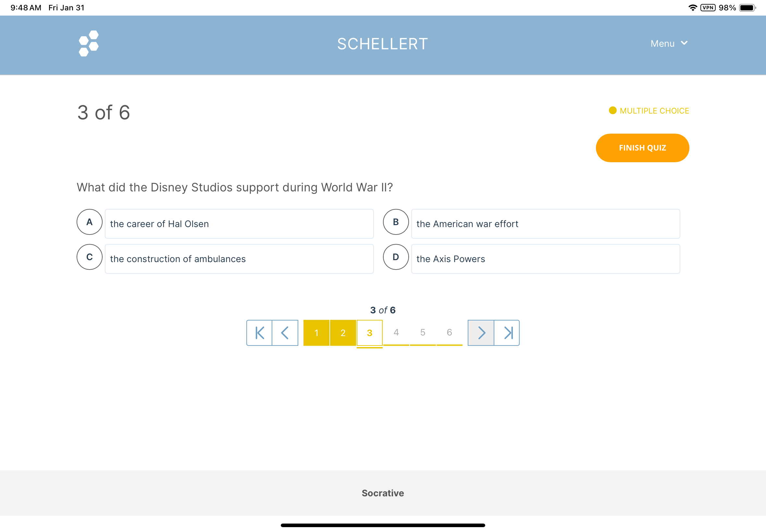This screenshot has height=532, width=766.
Task: Navigate to current question 3 in pagination
Action: pyautogui.click(x=370, y=332)
